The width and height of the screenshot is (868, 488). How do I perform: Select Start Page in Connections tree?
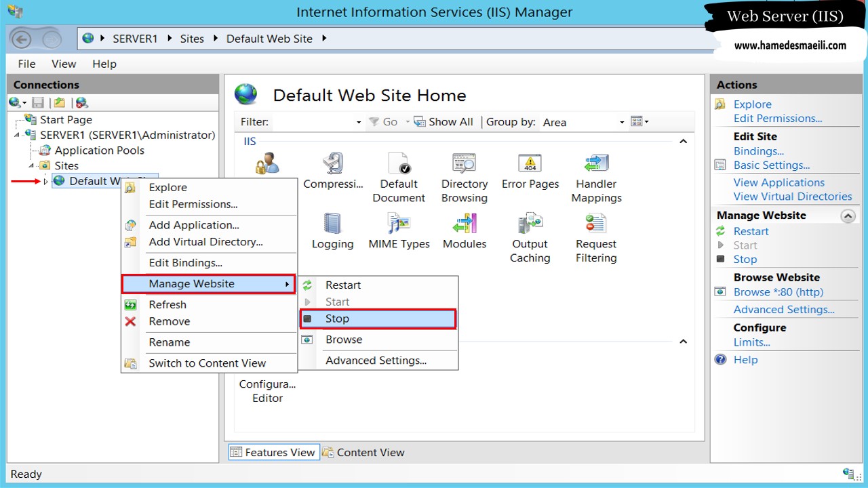[x=66, y=120]
